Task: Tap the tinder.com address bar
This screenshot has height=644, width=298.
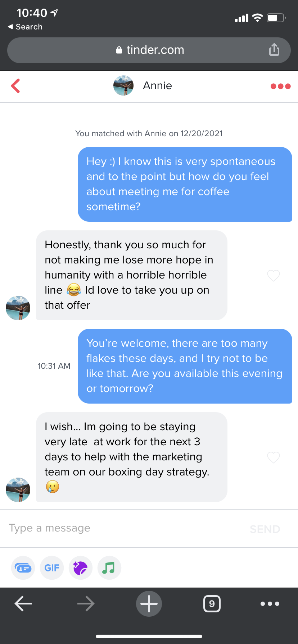Action: click(149, 50)
